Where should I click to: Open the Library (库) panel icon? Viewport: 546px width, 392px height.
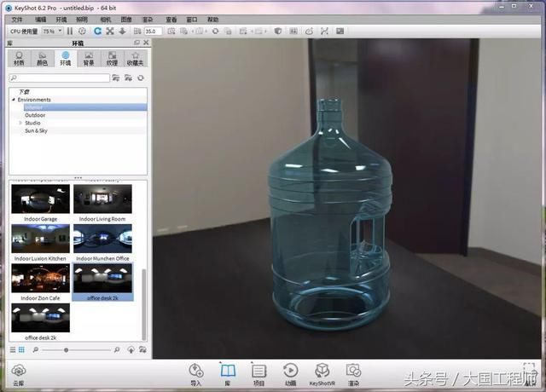(x=228, y=372)
